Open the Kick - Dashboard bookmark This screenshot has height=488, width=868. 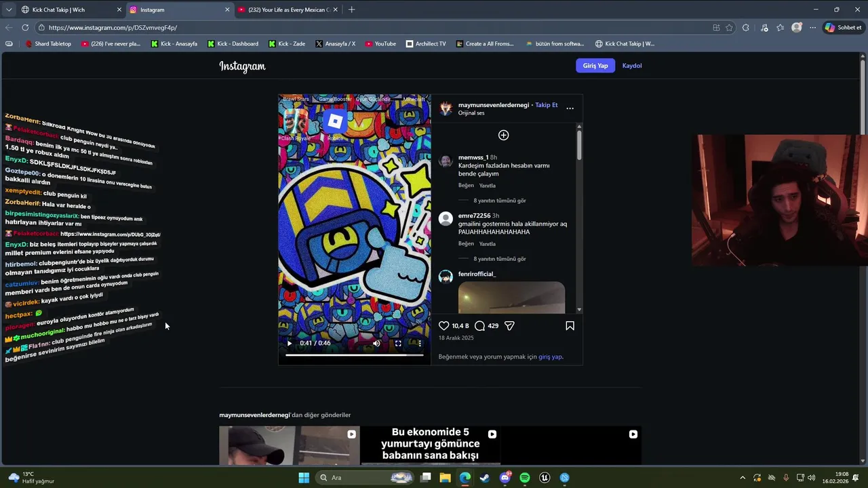(x=233, y=44)
